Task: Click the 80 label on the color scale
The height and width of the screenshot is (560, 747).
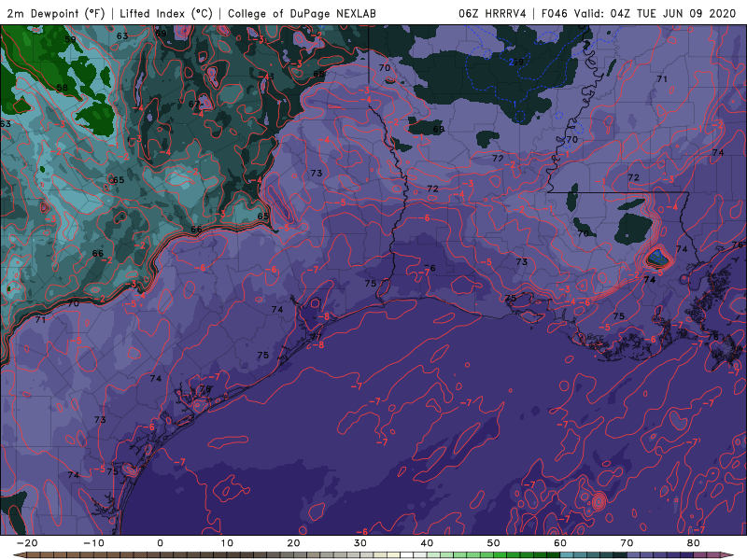Action: (x=694, y=543)
